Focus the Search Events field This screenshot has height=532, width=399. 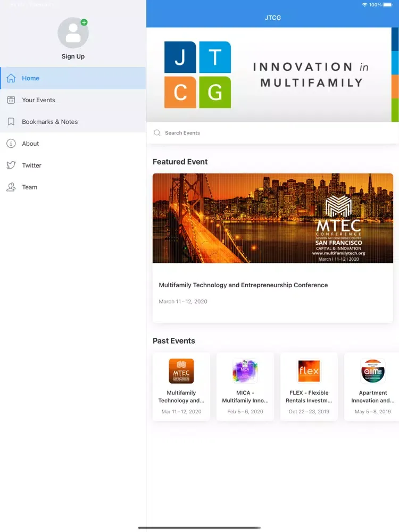(x=272, y=132)
